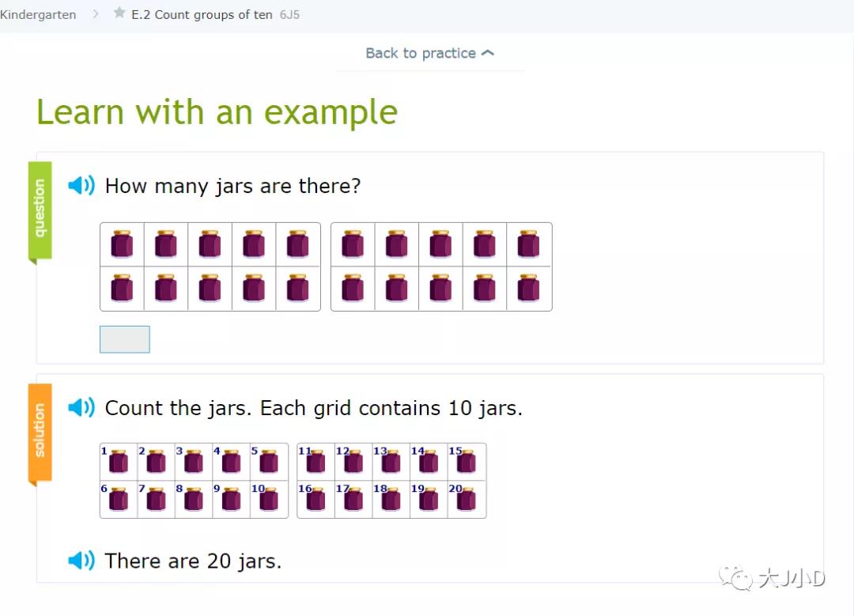Click the Learn with an example heading
The height and width of the screenshot is (616, 854).
pyautogui.click(x=217, y=111)
